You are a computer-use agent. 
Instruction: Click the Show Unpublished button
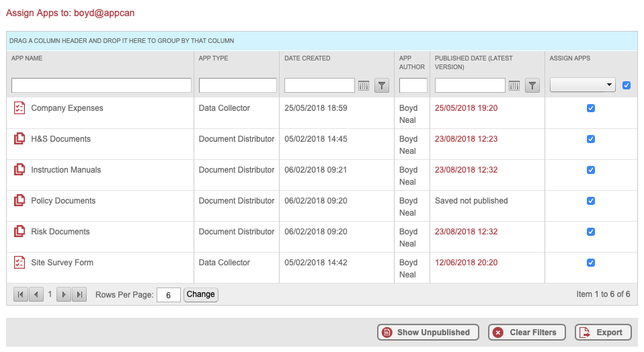tap(428, 333)
